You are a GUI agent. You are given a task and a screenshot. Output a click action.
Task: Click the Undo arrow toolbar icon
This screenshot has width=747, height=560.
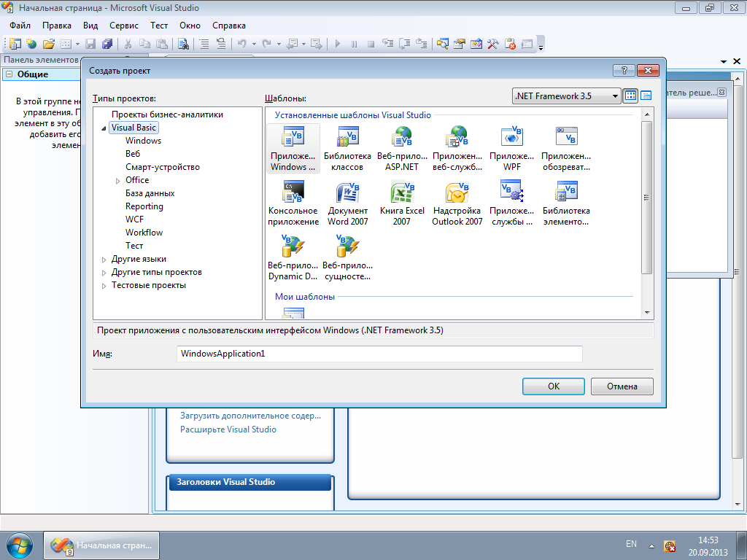pos(242,44)
